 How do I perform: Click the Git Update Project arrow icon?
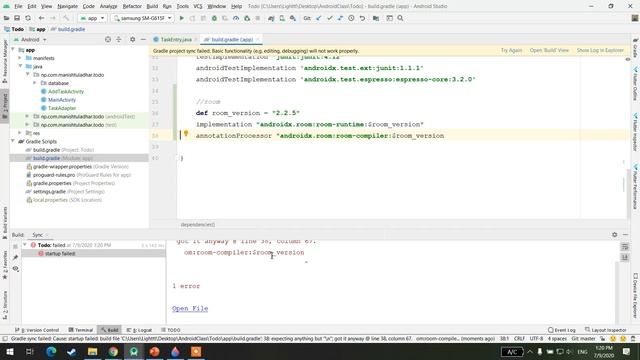[x=319, y=18]
